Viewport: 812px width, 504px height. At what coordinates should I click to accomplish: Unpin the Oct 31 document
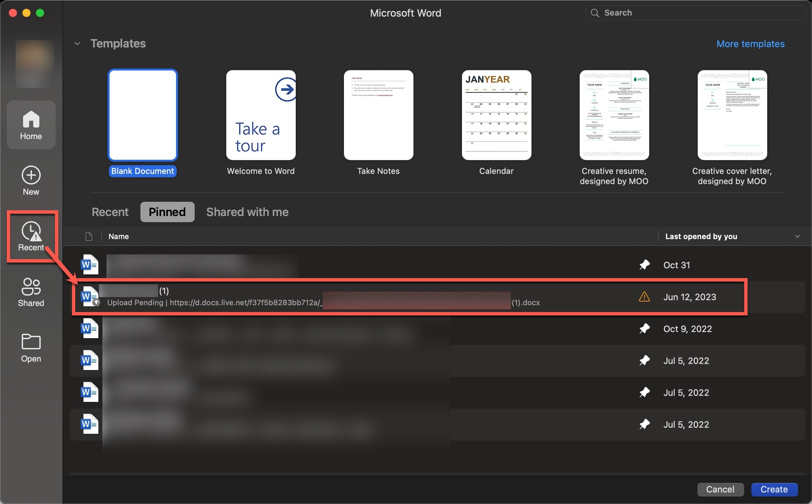pos(644,265)
